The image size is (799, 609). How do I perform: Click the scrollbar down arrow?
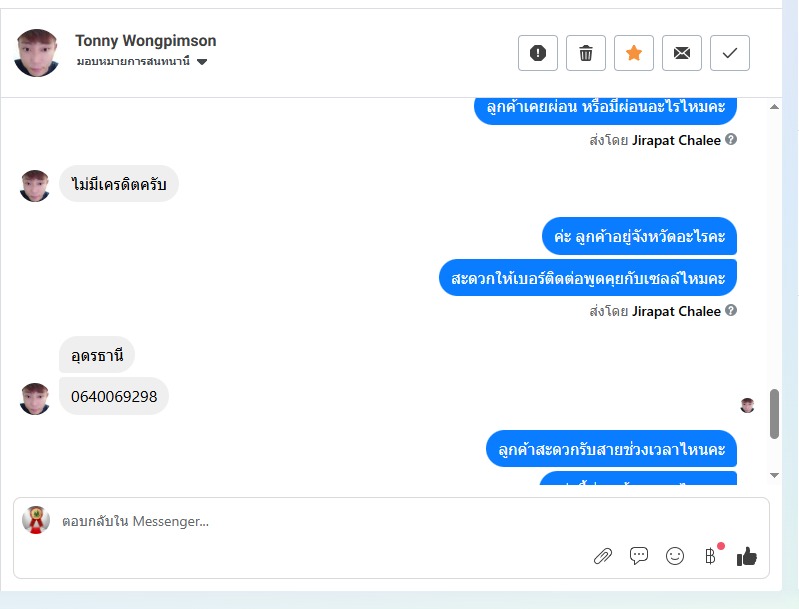click(x=774, y=475)
